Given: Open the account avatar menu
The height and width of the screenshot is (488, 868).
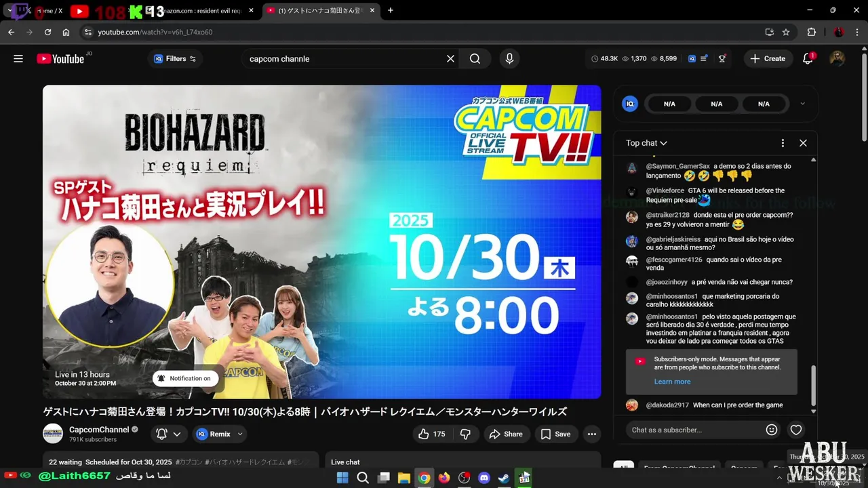Looking at the screenshot, I should pyautogui.click(x=837, y=59).
